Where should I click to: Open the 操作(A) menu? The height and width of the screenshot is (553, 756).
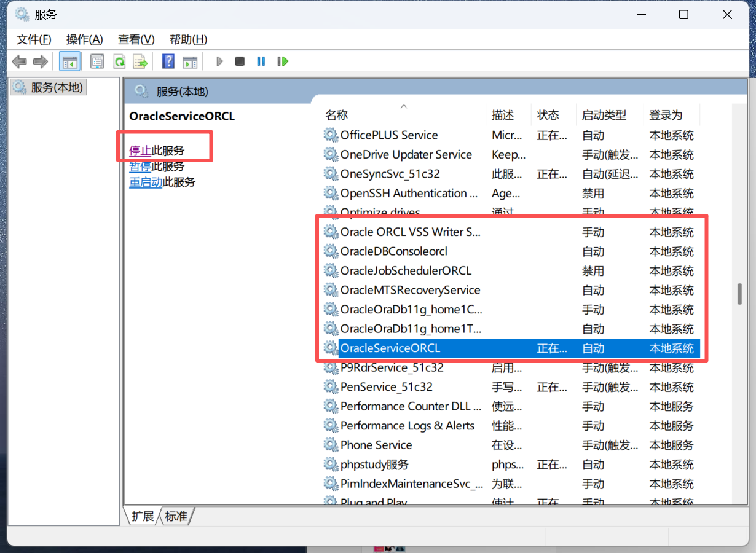(x=85, y=39)
